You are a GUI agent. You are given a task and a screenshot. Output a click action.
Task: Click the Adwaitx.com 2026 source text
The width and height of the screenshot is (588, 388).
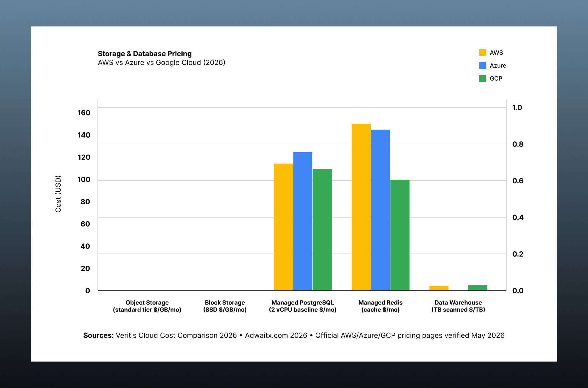point(276,335)
